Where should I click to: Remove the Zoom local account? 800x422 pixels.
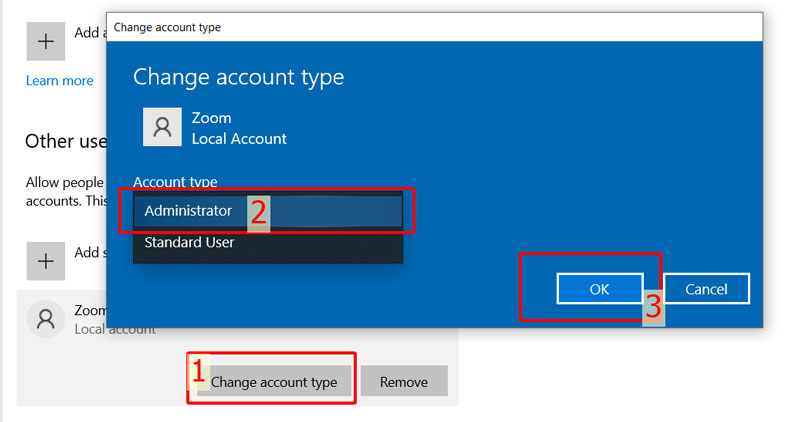(x=404, y=381)
